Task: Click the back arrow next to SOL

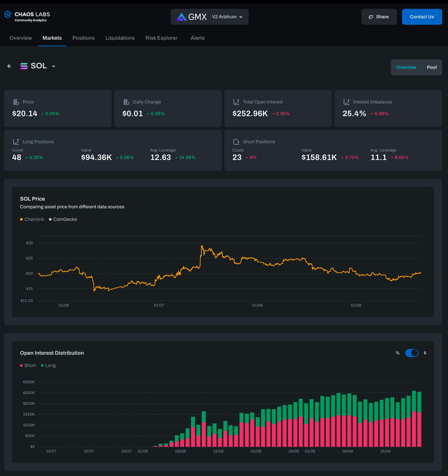Action: pos(9,66)
